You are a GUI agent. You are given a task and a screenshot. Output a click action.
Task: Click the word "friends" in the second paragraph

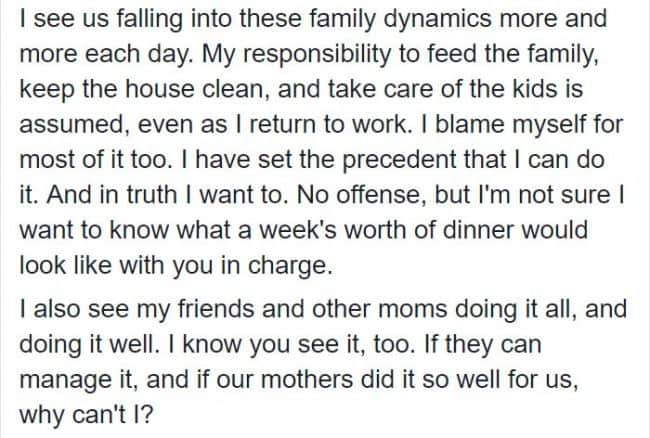pyautogui.click(x=216, y=310)
